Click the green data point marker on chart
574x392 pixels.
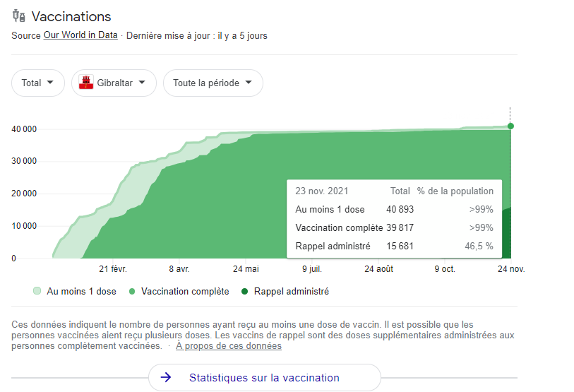510,126
